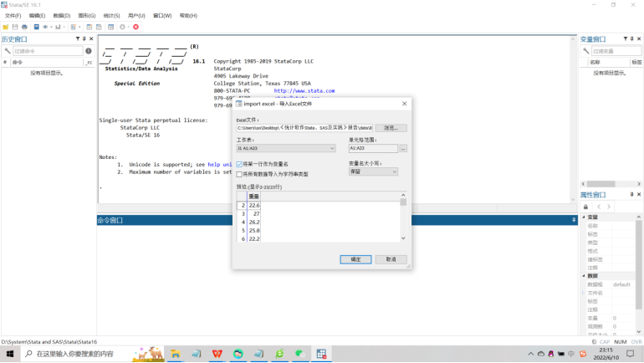Open the http://www.stata.com link
This screenshot has width=644, height=363.
tap(304, 90)
